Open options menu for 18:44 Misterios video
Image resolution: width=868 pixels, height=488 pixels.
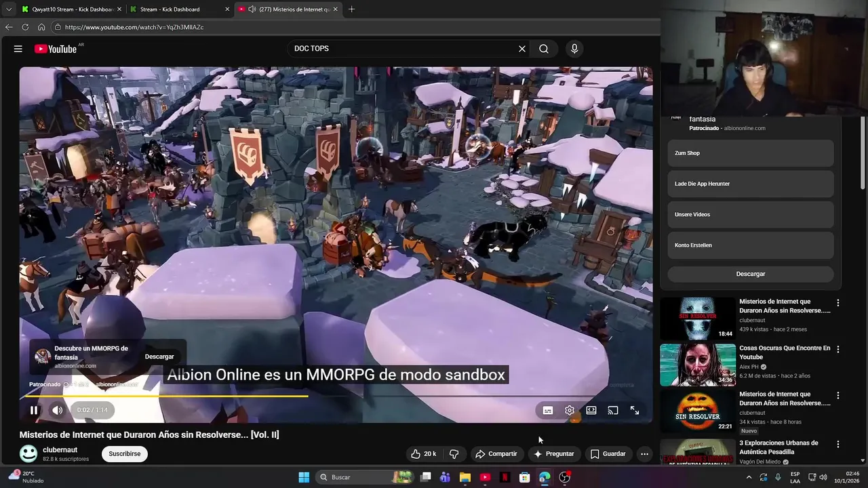838,303
